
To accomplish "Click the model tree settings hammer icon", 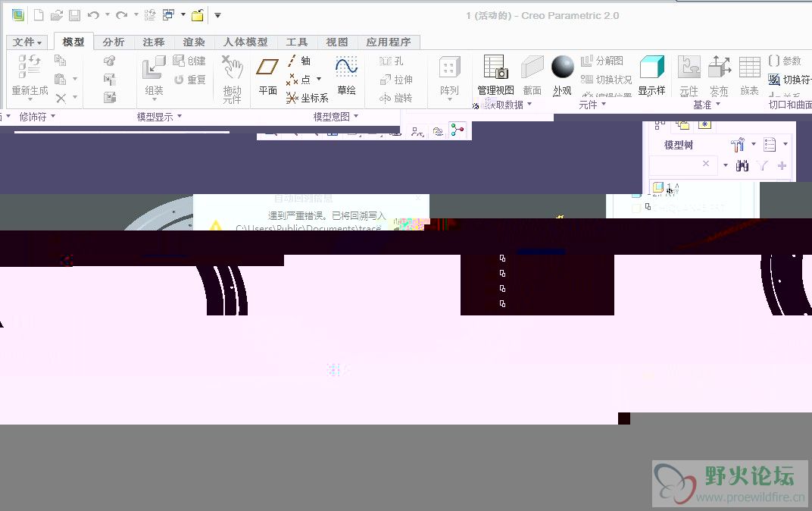I will pos(738,144).
